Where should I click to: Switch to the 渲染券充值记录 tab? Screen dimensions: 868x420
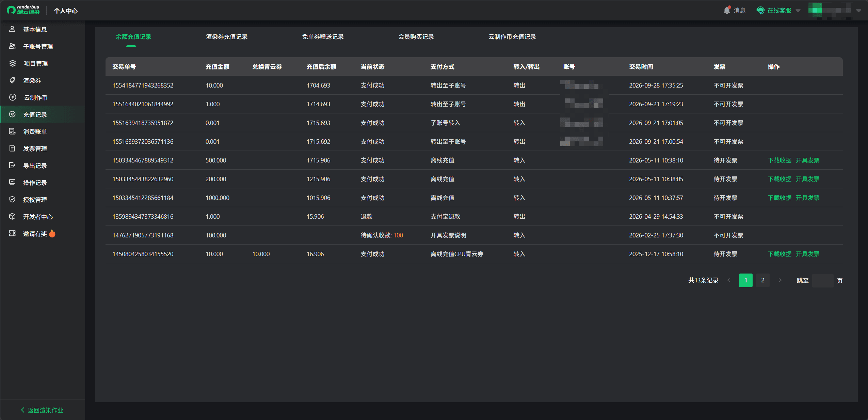tap(227, 37)
